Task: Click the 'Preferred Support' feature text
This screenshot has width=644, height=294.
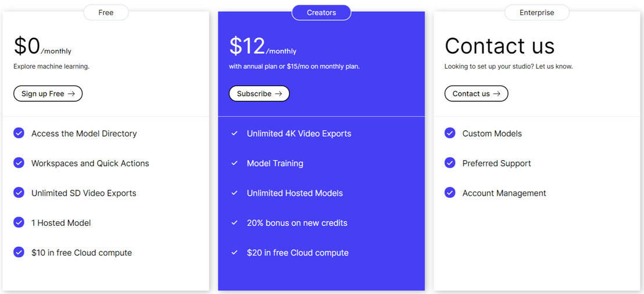Action: (496, 164)
